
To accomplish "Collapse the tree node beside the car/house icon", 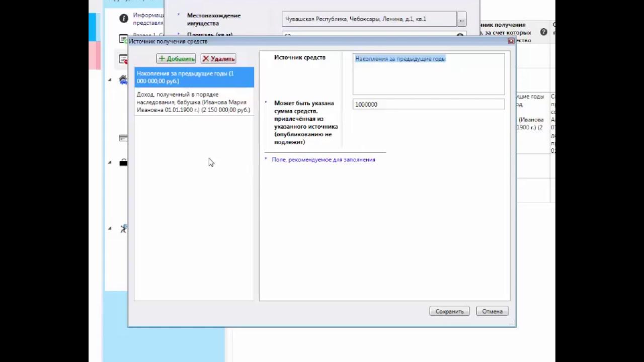I will click(x=110, y=79).
